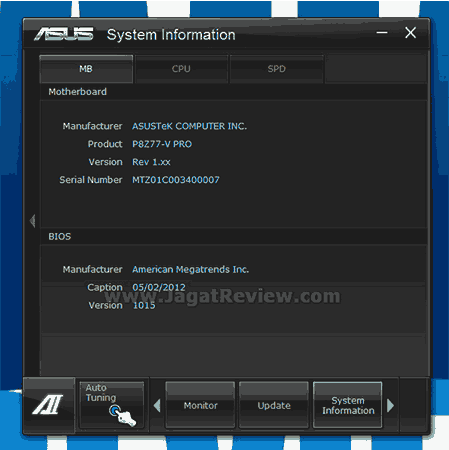Click the motherboard serial number value
The width and height of the screenshot is (449, 450).
click(176, 180)
